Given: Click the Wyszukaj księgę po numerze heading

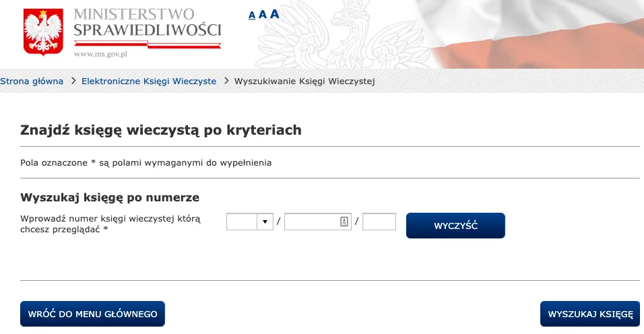Looking at the screenshot, I should click(110, 197).
